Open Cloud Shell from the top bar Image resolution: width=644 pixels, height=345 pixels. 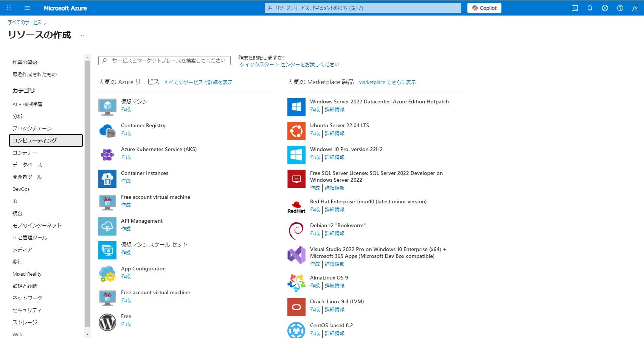[x=575, y=8]
